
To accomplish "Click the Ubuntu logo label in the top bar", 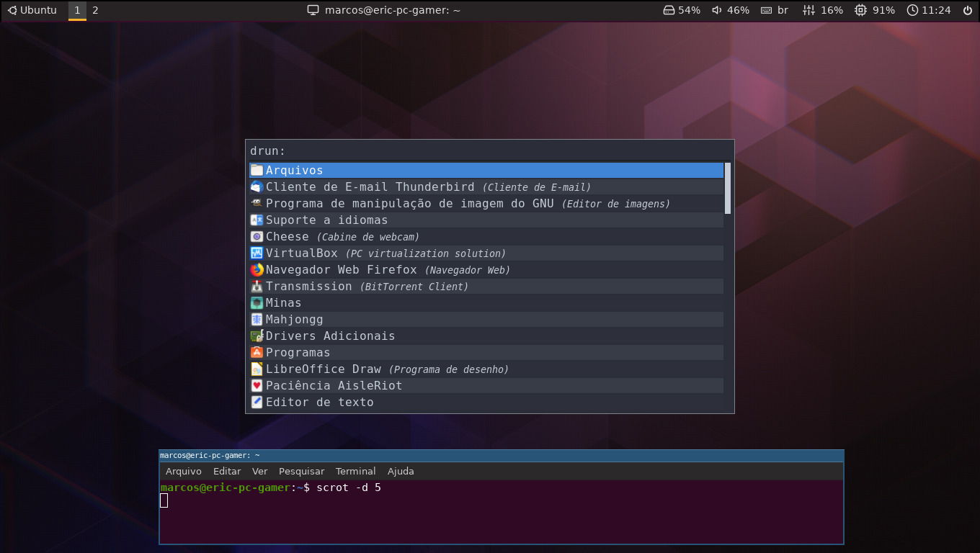I will [x=32, y=10].
